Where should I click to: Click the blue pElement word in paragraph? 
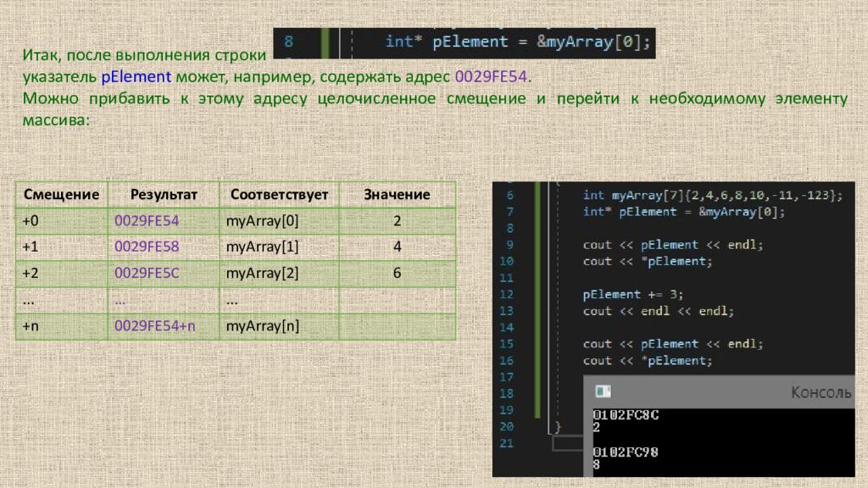click(x=136, y=77)
